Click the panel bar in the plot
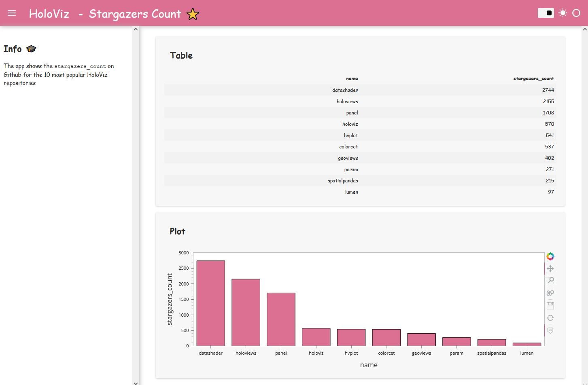Screen dimensions: 588x385 pos(281,319)
